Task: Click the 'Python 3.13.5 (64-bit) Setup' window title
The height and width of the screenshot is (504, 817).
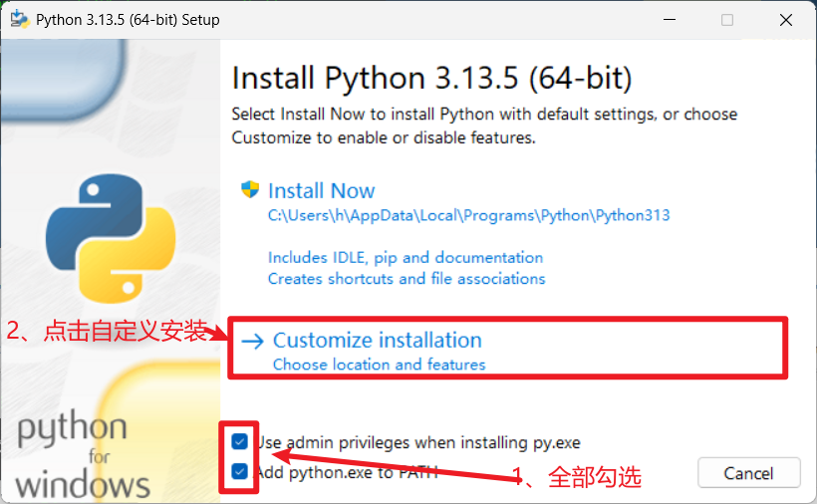Action: pos(128,20)
